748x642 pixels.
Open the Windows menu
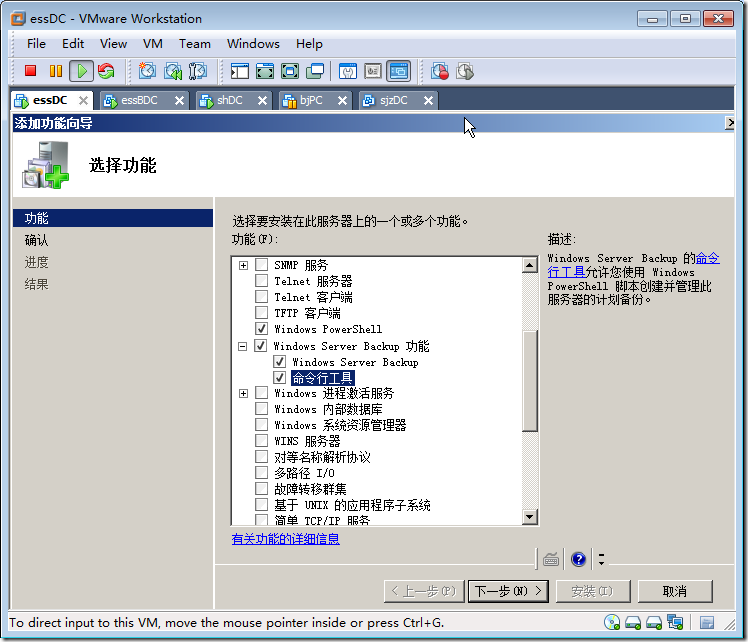(253, 44)
